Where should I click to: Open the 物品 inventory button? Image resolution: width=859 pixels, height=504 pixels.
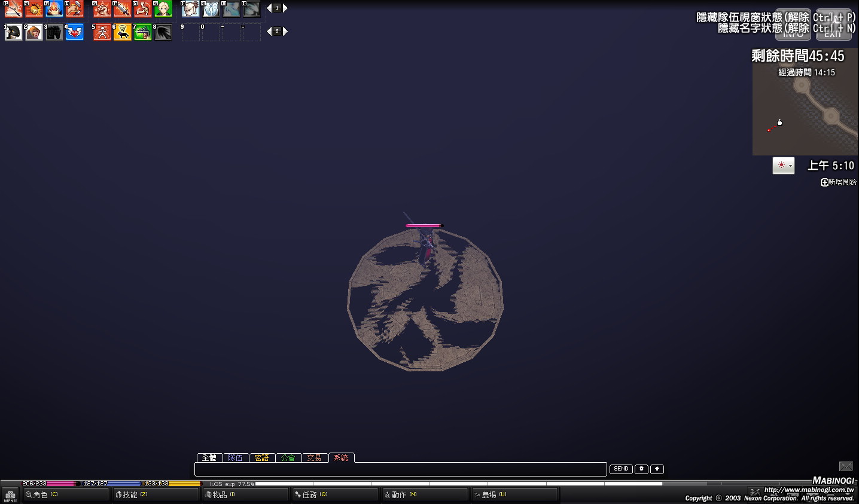pos(245,494)
